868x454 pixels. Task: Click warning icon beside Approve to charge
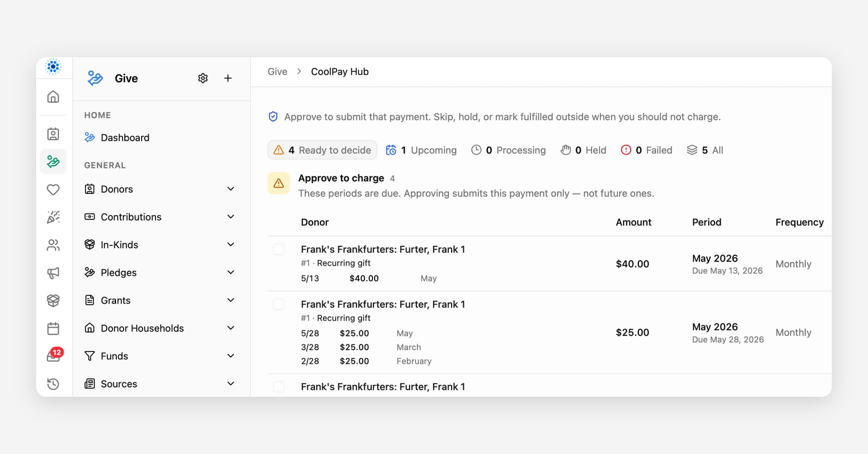click(x=278, y=183)
